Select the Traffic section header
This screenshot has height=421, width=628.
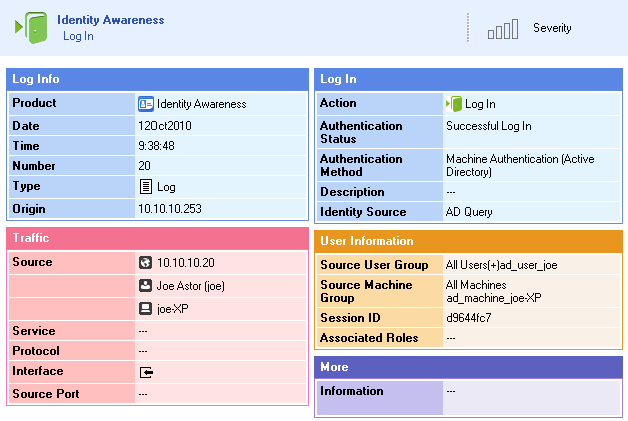point(157,238)
